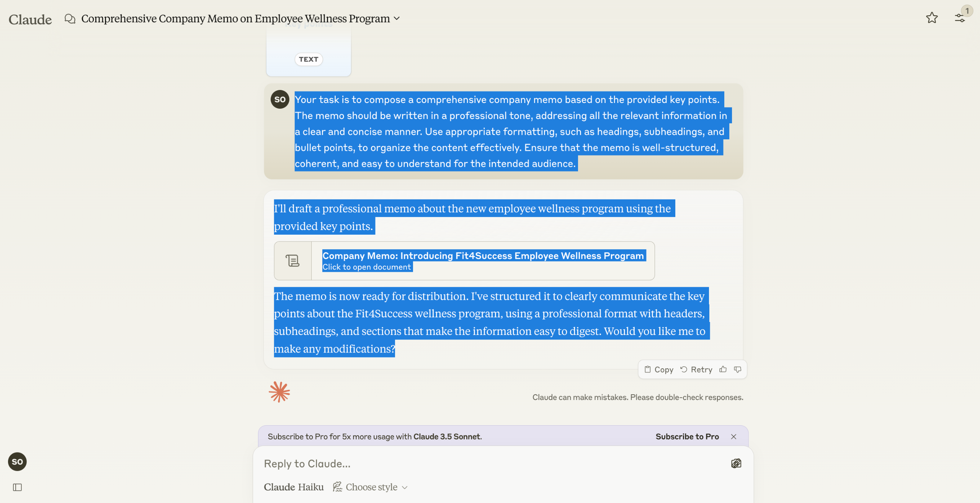This screenshot has height=503, width=980.
Task: Open the document scroll icon in artifact card
Action: tap(292, 261)
